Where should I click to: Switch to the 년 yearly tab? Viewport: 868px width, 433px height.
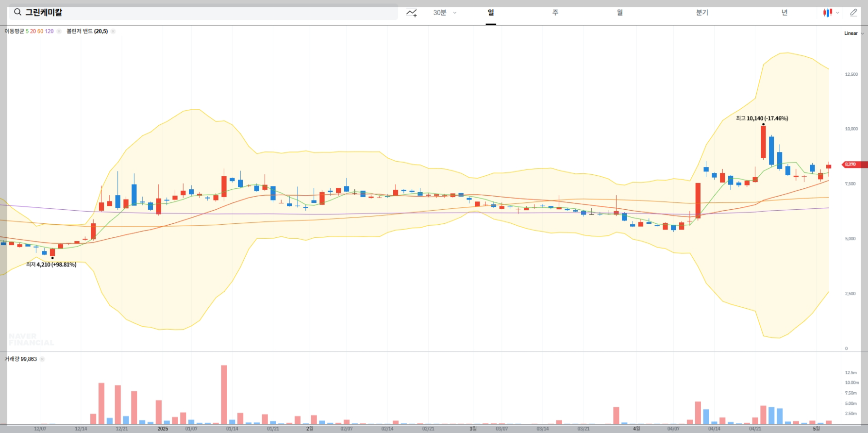pyautogui.click(x=785, y=13)
